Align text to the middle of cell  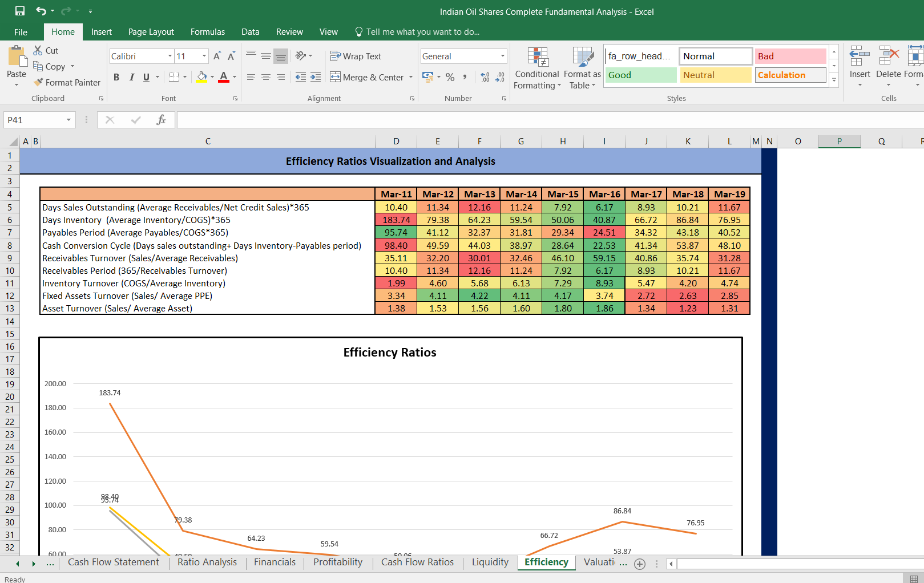tap(266, 55)
